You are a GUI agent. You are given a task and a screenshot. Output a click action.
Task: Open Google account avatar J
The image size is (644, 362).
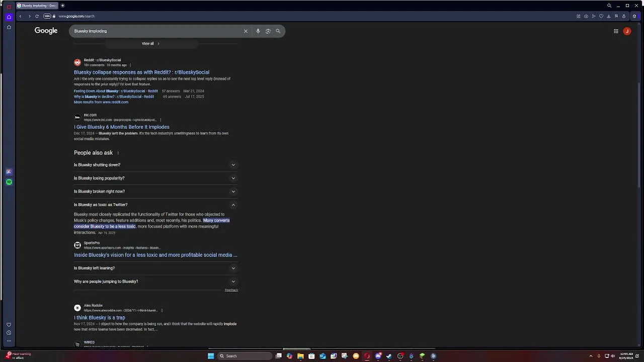pyautogui.click(x=627, y=31)
